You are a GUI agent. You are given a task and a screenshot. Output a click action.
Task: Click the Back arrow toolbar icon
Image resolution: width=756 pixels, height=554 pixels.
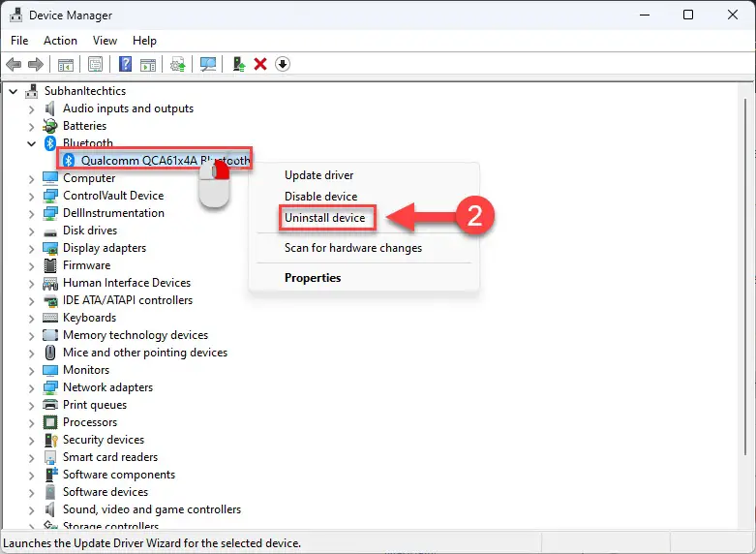[x=14, y=64]
